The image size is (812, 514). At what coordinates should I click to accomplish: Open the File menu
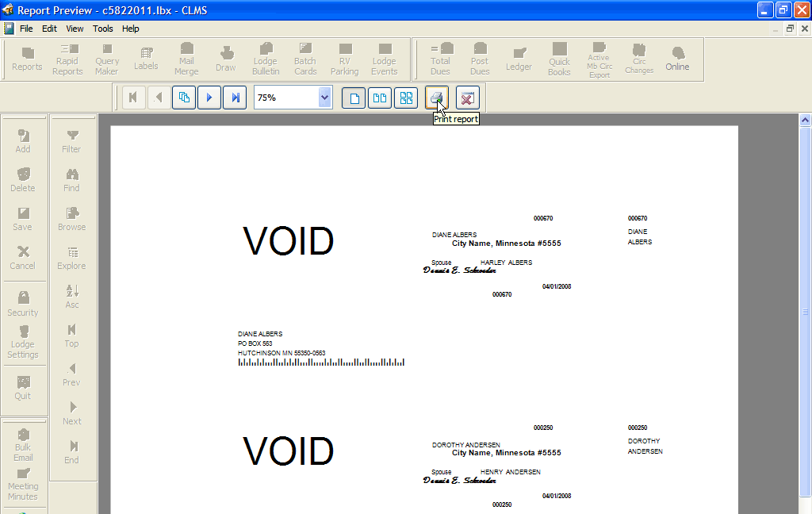click(x=26, y=29)
